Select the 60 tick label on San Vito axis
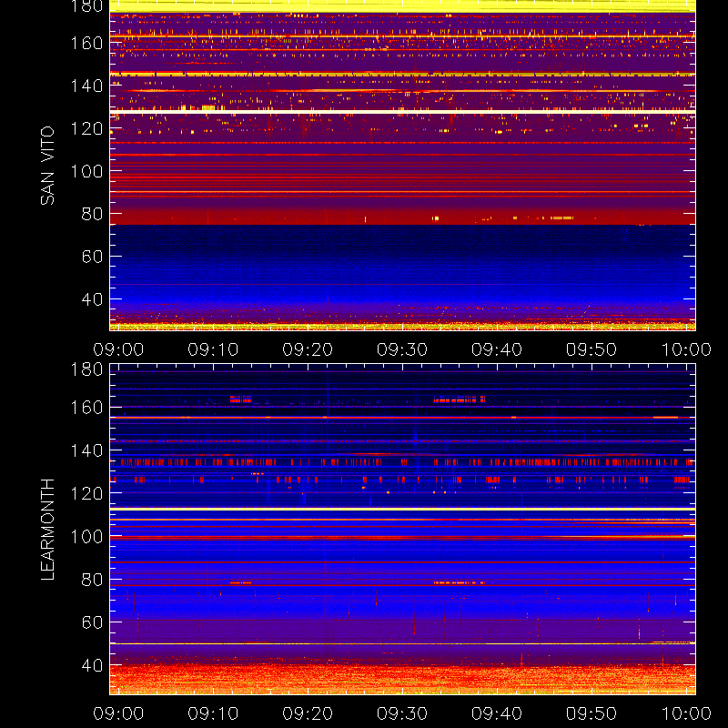Image resolution: width=728 pixels, height=728 pixels. (x=92, y=257)
